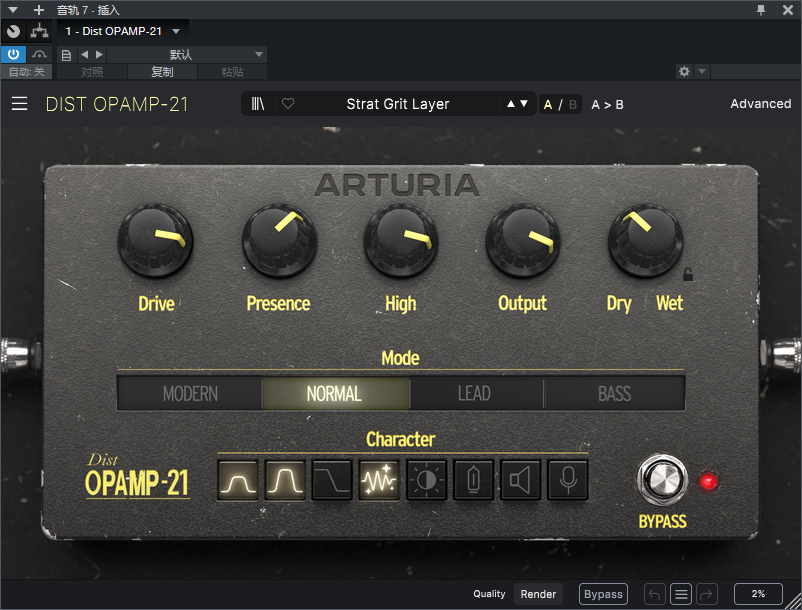
Task: Select state B
Action: (573, 105)
